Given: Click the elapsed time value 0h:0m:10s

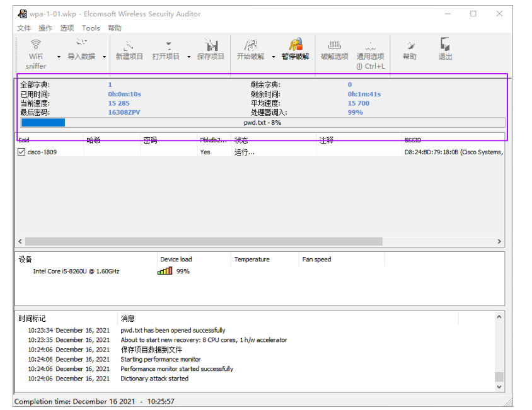Looking at the screenshot, I should click(125, 94).
